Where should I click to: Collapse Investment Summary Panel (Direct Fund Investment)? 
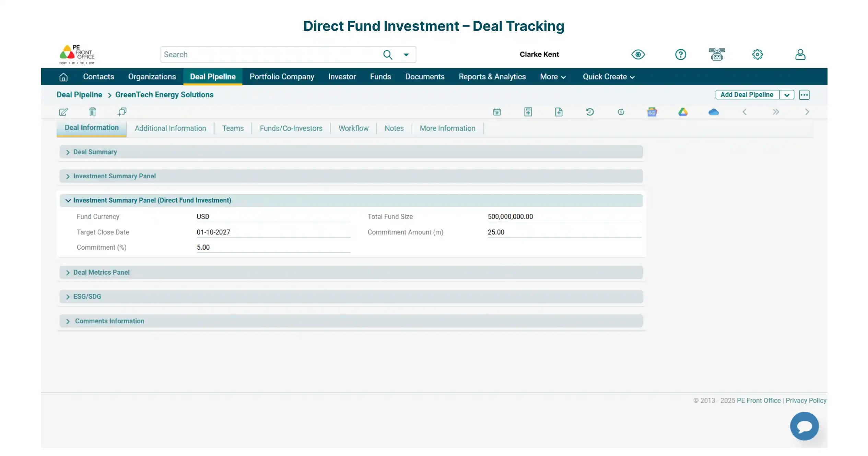click(x=351, y=201)
